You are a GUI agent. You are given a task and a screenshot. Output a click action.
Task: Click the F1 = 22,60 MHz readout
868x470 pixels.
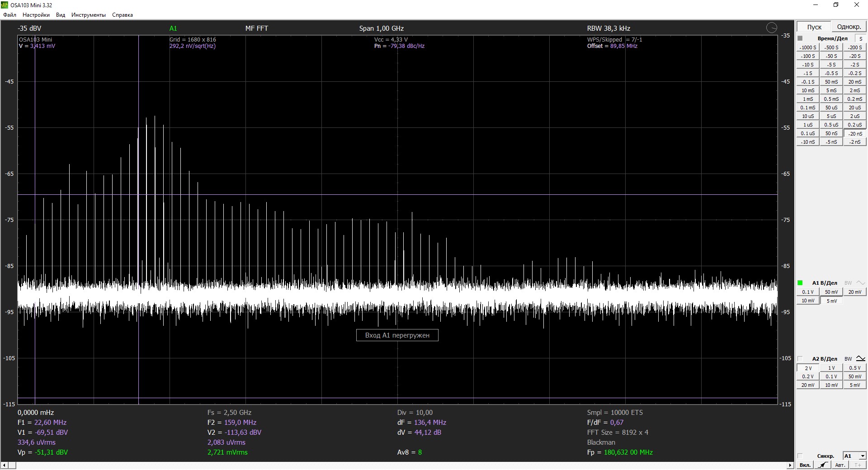pyautogui.click(x=42, y=423)
